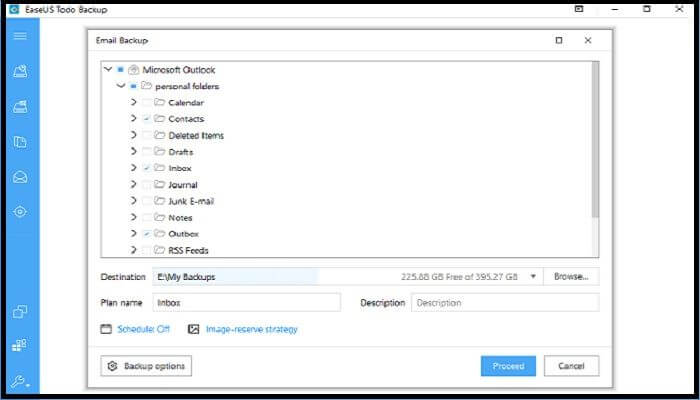Click the Destination path field
The height and width of the screenshot is (400, 700).
coord(348,277)
